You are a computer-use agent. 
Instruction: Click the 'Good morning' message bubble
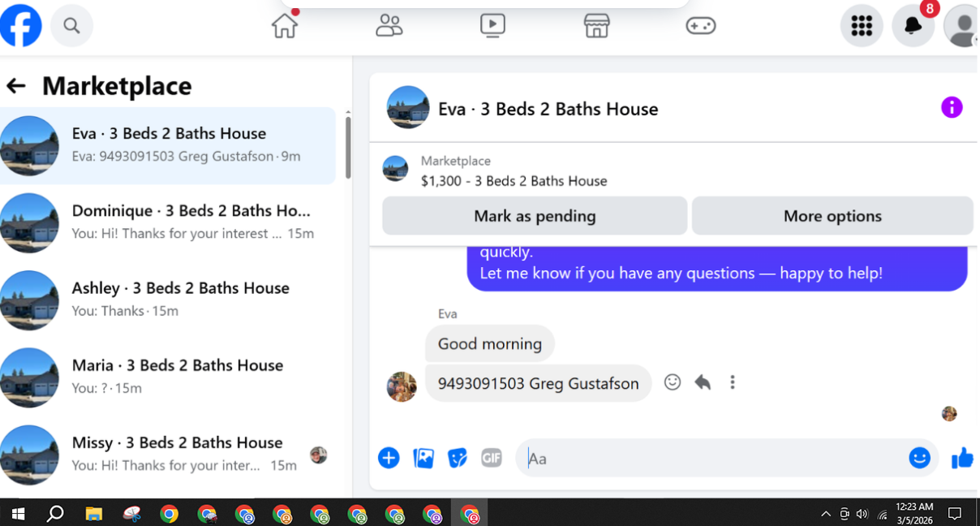point(490,343)
